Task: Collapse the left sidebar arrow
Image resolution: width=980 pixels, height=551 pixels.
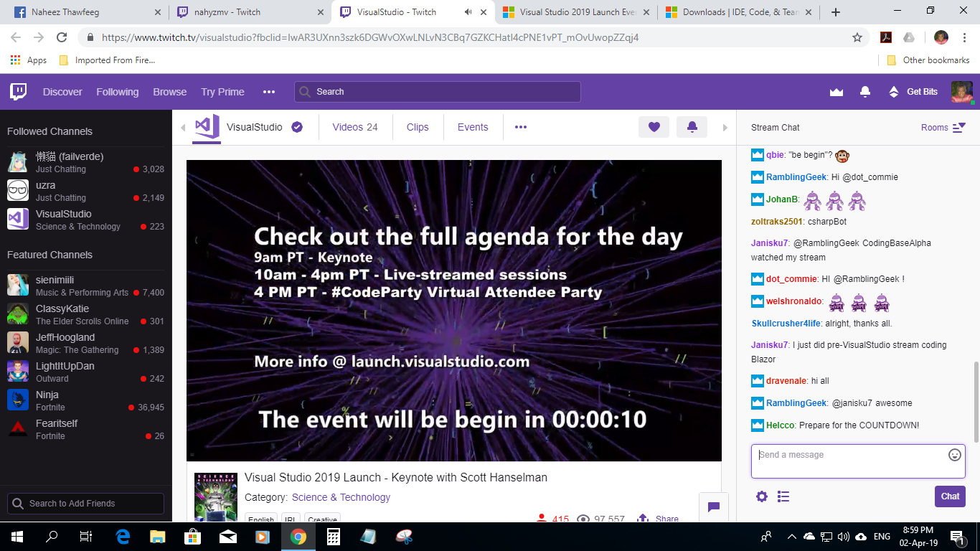Action: tap(182, 128)
